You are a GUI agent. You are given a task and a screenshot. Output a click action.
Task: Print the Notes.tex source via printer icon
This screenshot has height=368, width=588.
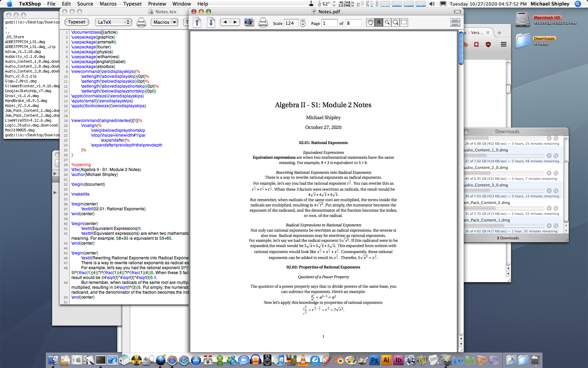pyautogui.click(x=141, y=22)
